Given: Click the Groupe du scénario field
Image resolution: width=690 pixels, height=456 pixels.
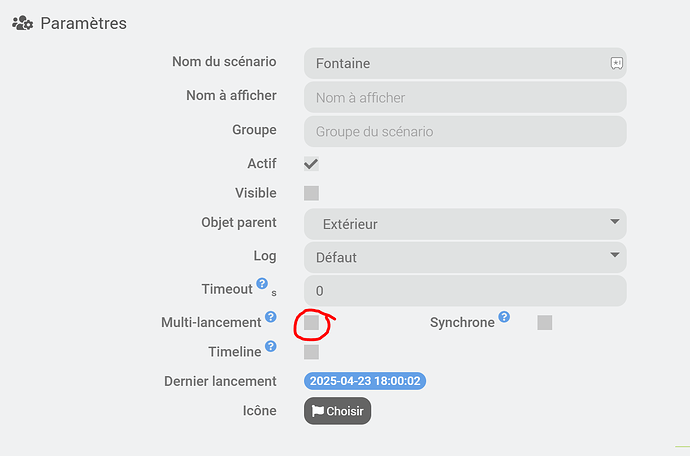Looking at the screenshot, I should [x=465, y=131].
